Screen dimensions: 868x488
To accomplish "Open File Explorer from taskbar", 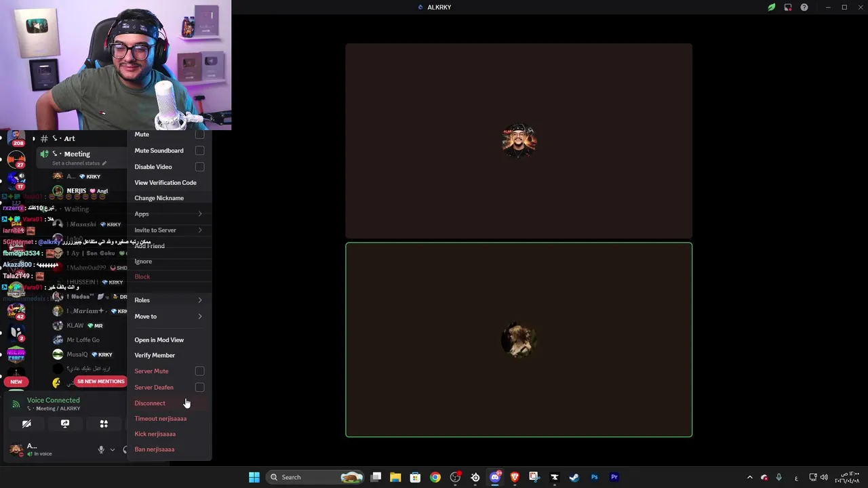I will click(395, 477).
